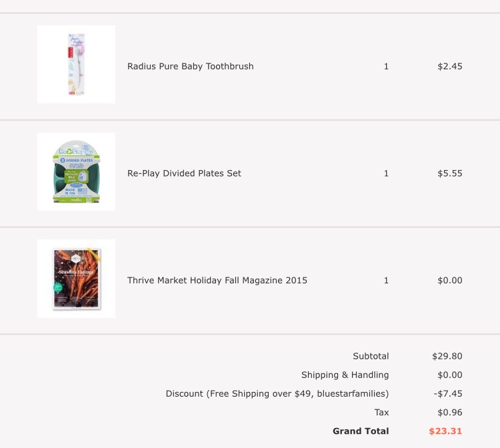500x448 pixels.
Task: Open the Radius Pure Baby Toothbrush product name
Action: coord(190,67)
